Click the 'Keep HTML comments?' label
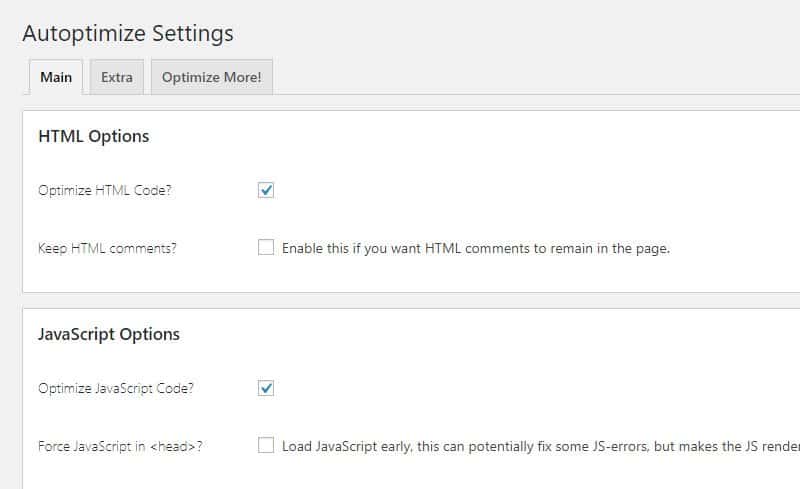This screenshot has width=800, height=489. click(107, 248)
